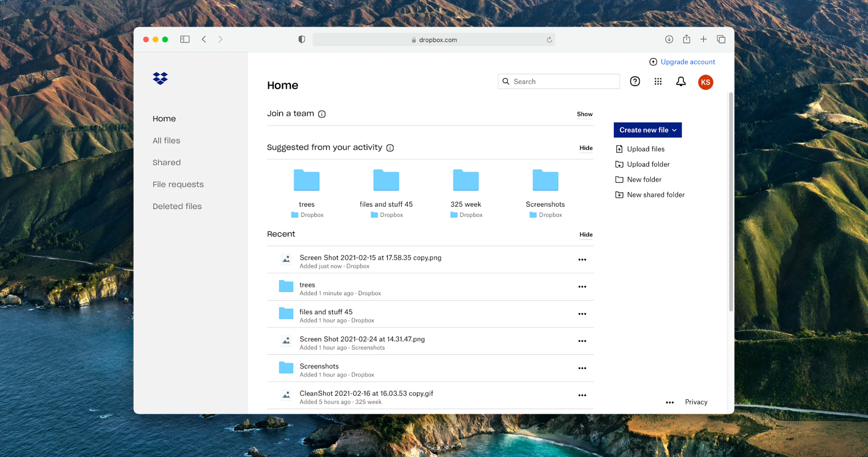
Task: Click Upload files option
Action: (645, 149)
